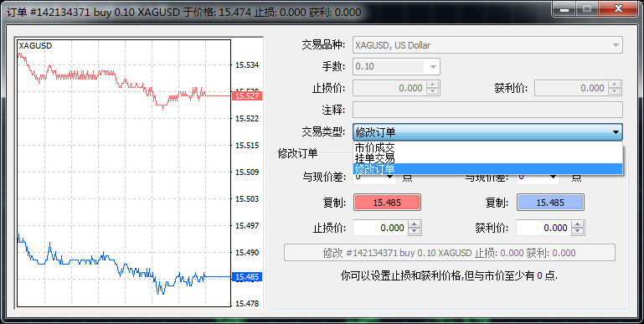Choose the highlighted 修改订单 option

487,169
